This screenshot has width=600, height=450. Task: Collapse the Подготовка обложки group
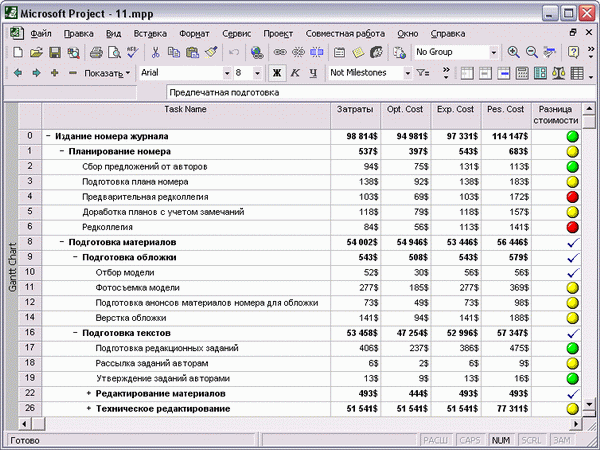tap(75, 257)
